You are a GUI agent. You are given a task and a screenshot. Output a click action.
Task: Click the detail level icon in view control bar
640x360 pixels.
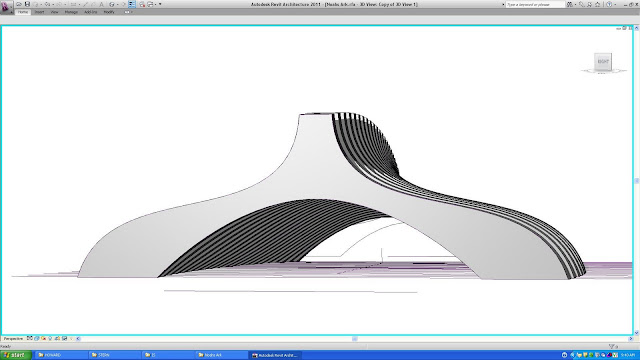coord(29,338)
